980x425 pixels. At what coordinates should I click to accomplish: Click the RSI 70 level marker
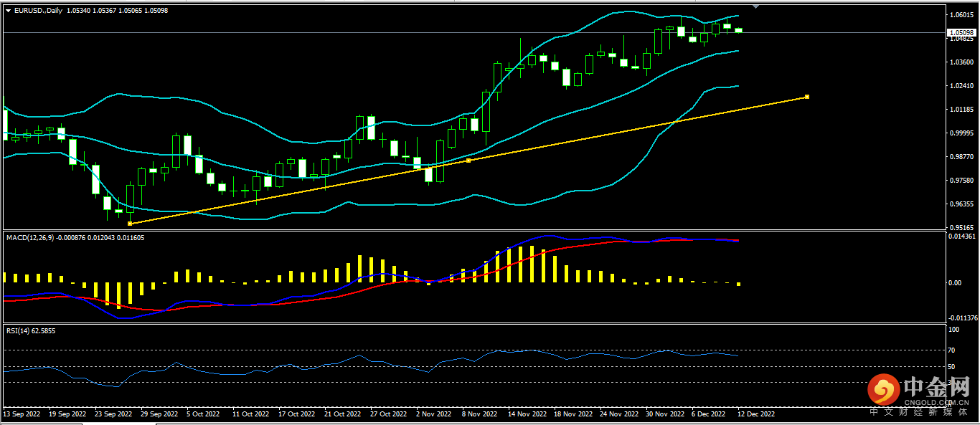pyautogui.click(x=953, y=350)
